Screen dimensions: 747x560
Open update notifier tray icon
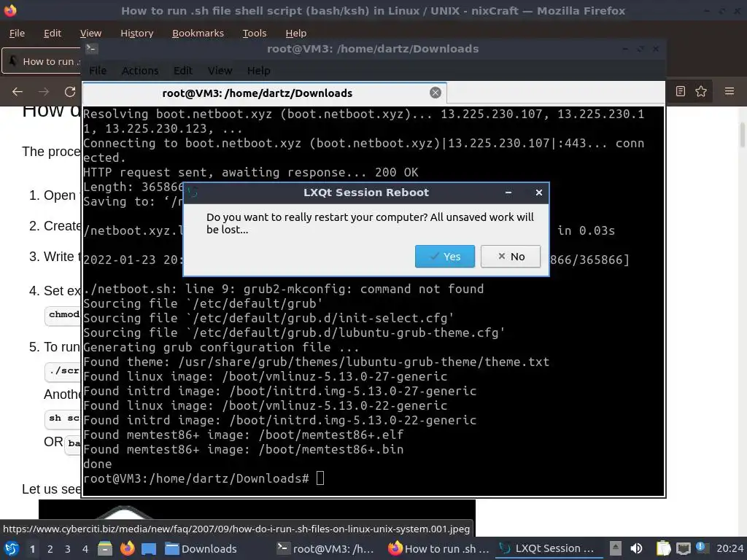(x=702, y=548)
